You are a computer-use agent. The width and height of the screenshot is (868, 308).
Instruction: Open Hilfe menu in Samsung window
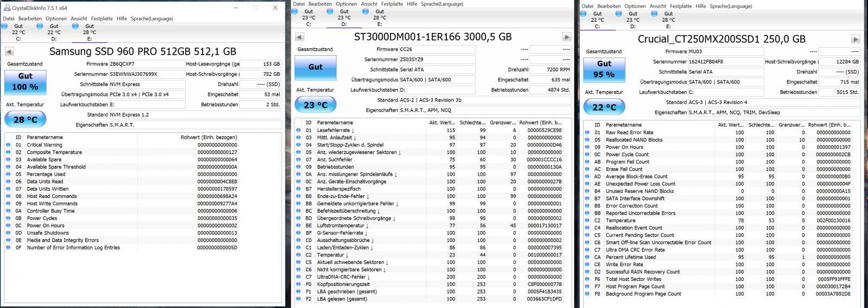point(122,18)
